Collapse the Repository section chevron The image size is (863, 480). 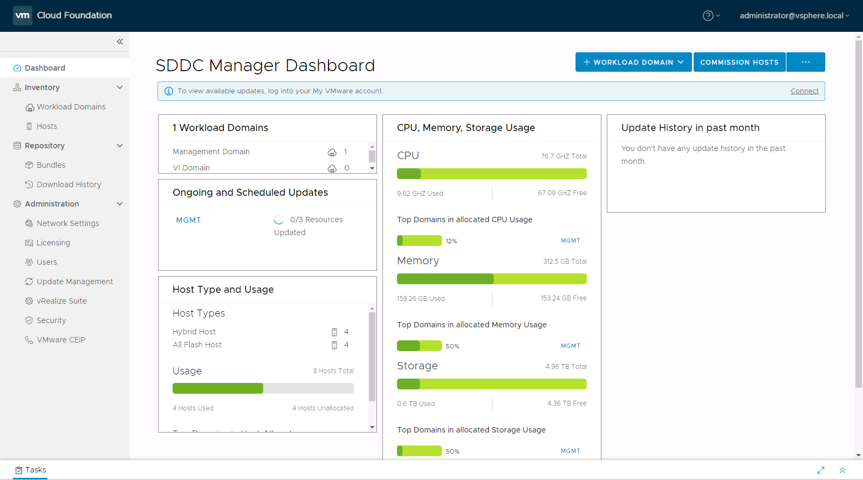coord(120,146)
